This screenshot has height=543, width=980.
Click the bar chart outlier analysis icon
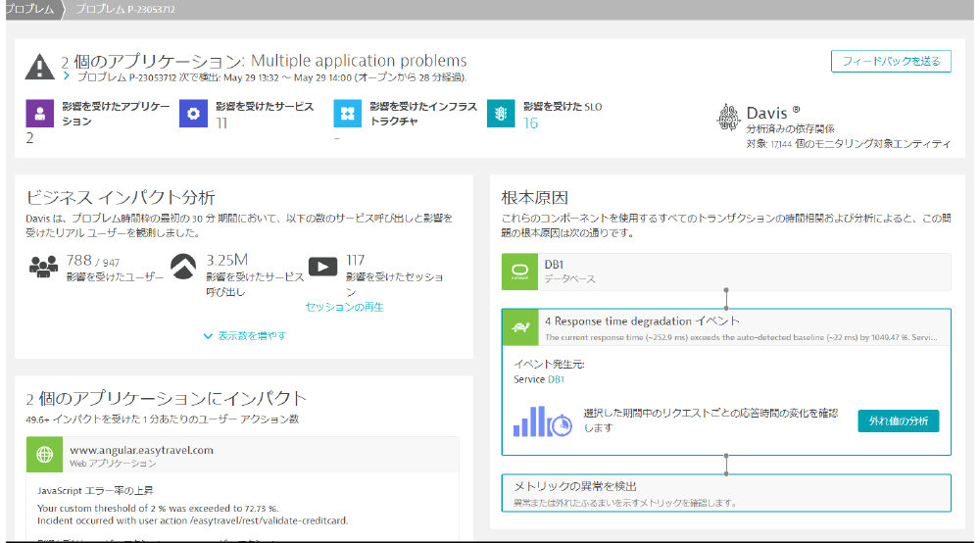click(543, 421)
